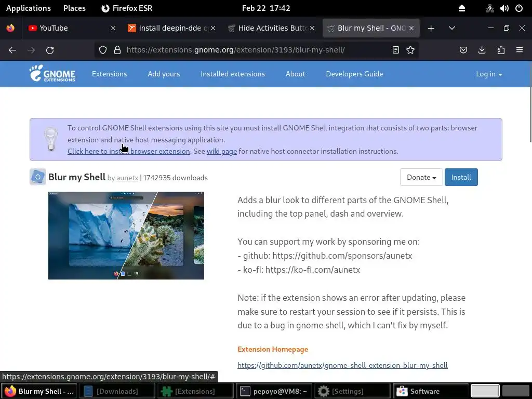Click the site security padlock icon
The height and width of the screenshot is (399, 532).
point(117,50)
